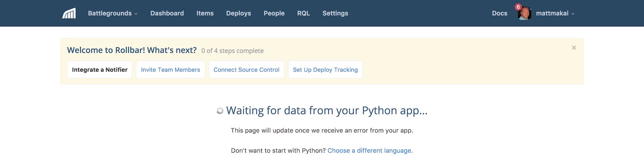Select the Integrate a Notifier step

click(100, 70)
